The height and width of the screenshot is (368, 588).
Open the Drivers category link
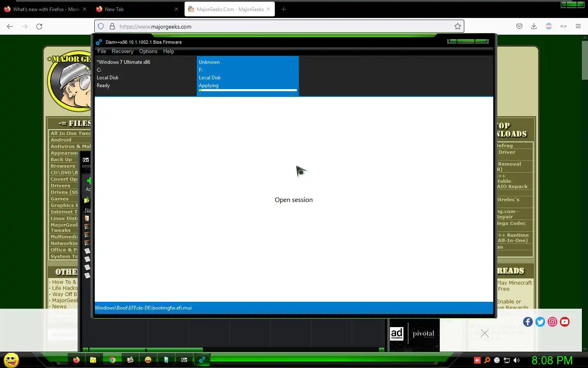[x=60, y=186]
